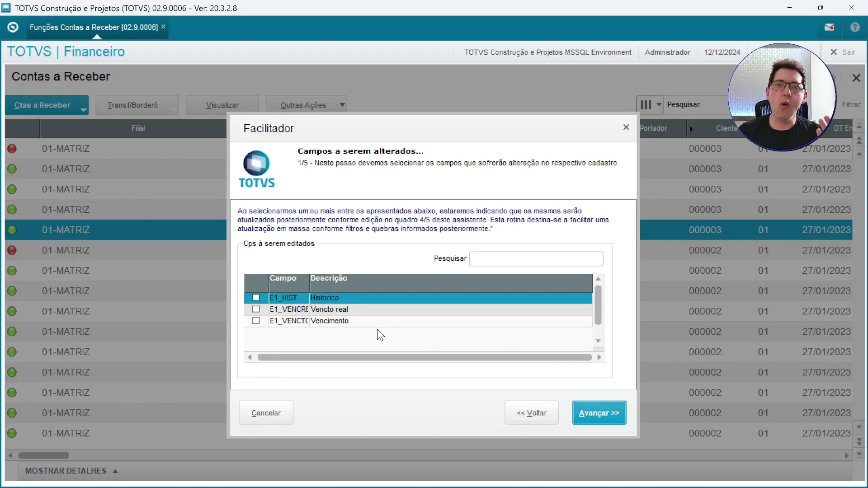Select the Funções Contas a Receber tab
The image size is (868, 488).
click(93, 27)
